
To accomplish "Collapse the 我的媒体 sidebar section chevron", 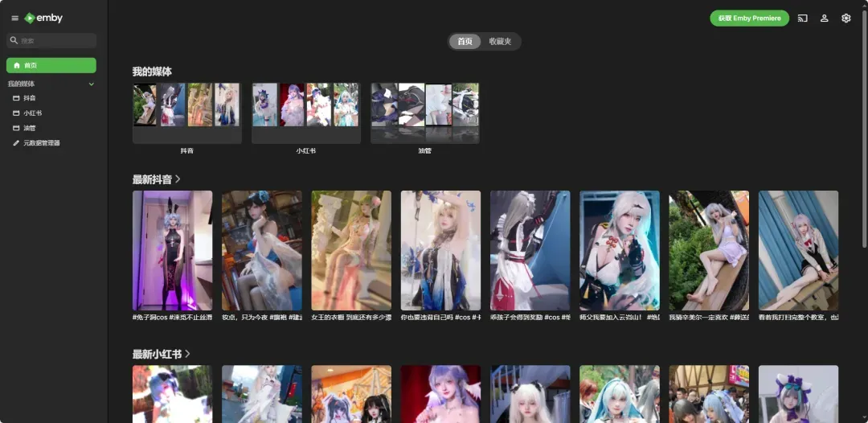I will click(x=92, y=84).
